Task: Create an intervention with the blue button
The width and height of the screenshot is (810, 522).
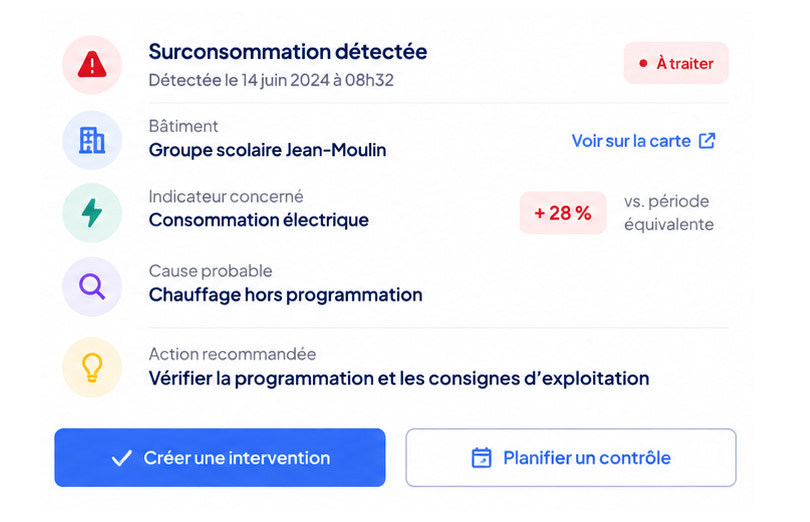Action: pos(220,457)
